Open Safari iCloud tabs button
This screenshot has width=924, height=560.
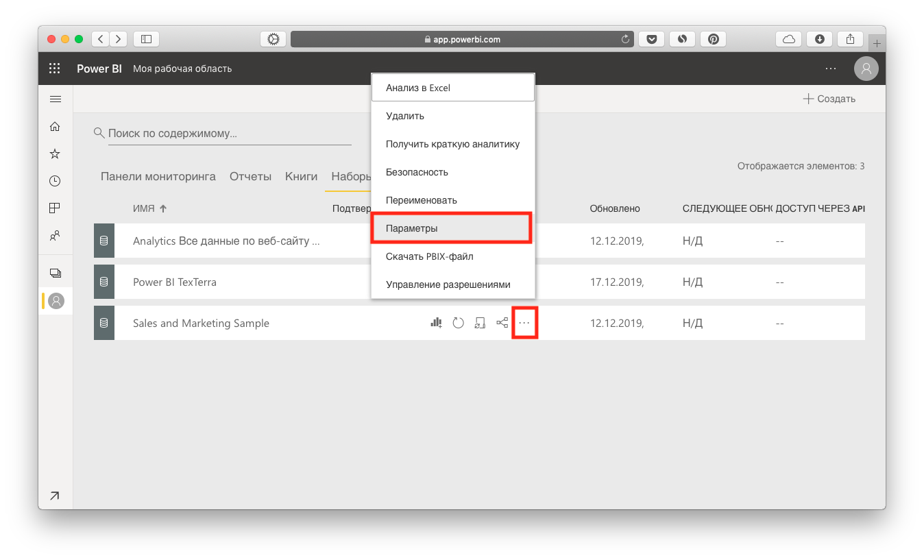pos(789,39)
